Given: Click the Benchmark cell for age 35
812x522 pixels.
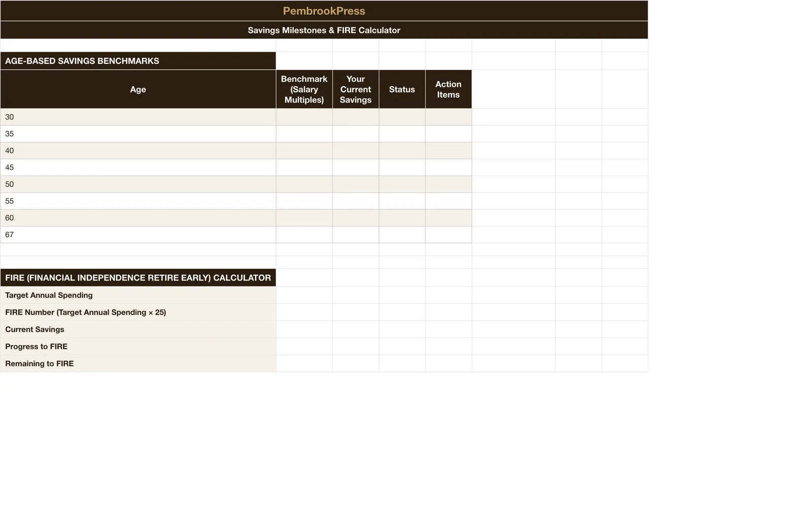Looking at the screenshot, I should 304,134.
